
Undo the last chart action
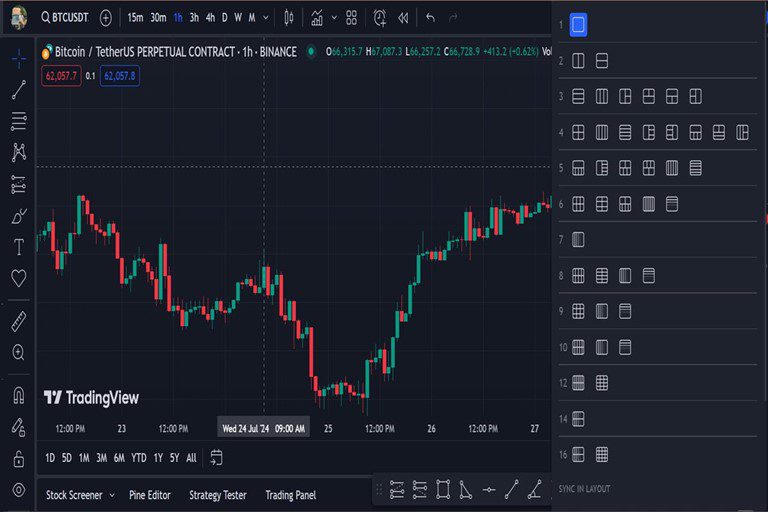coord(430,18)
